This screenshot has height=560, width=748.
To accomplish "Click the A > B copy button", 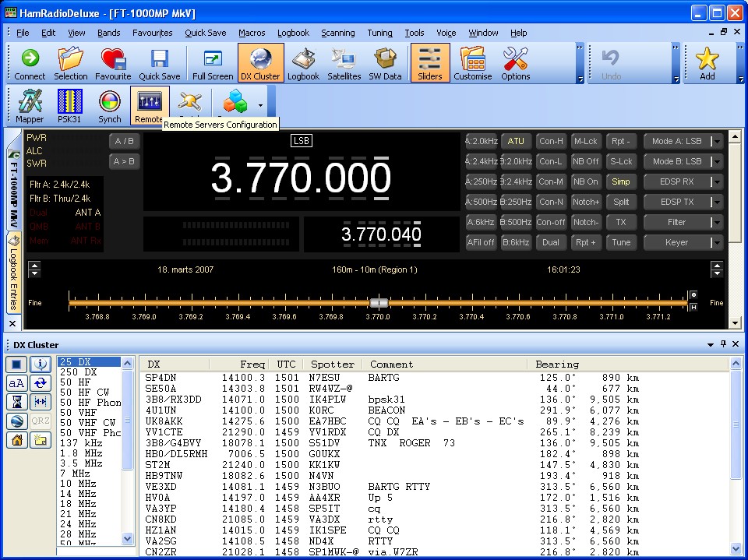I will click(124, 161).
